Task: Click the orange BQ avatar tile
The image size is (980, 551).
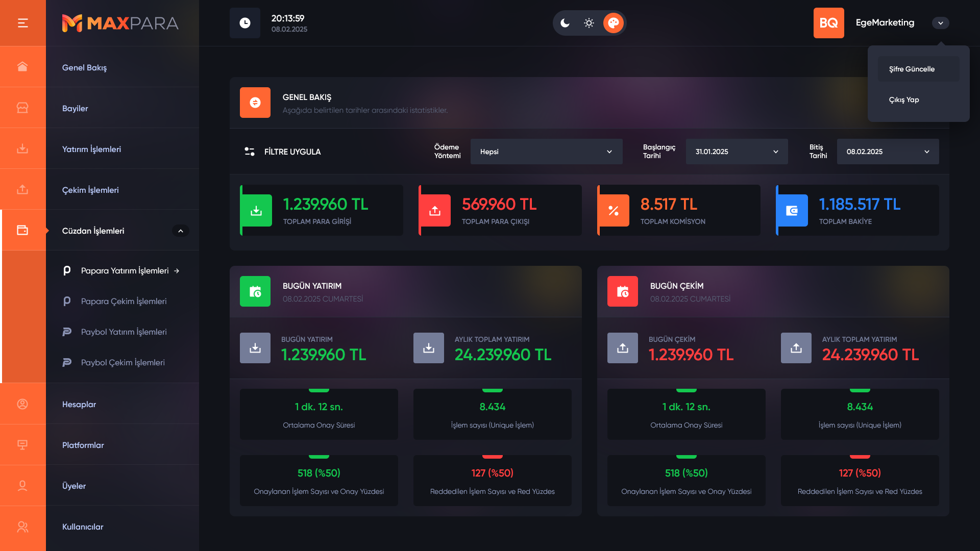Action: (x=828, y=23)
